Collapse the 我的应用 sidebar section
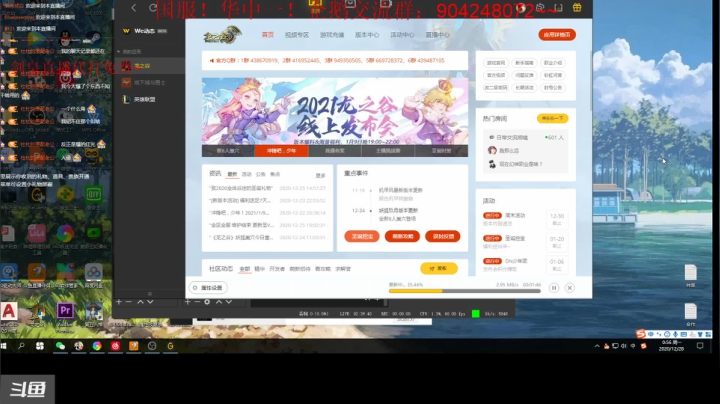This screenshot has height=404, width=720. point(130,51)
